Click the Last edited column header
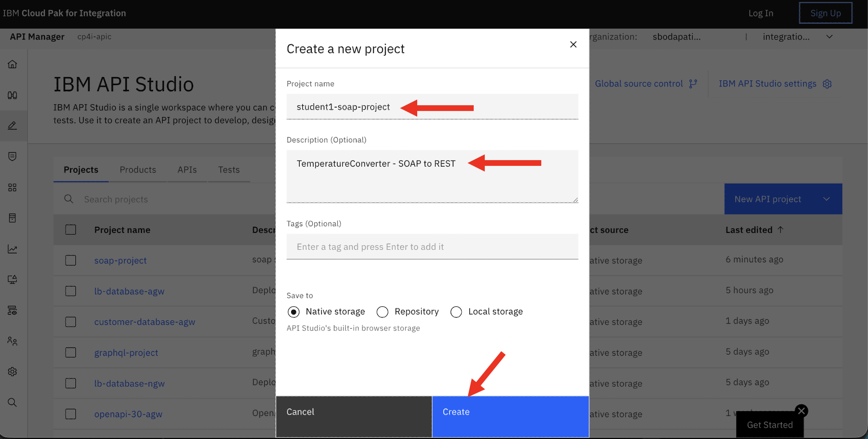868x439 pixels. pyautogui.click(x=749, y=230)
